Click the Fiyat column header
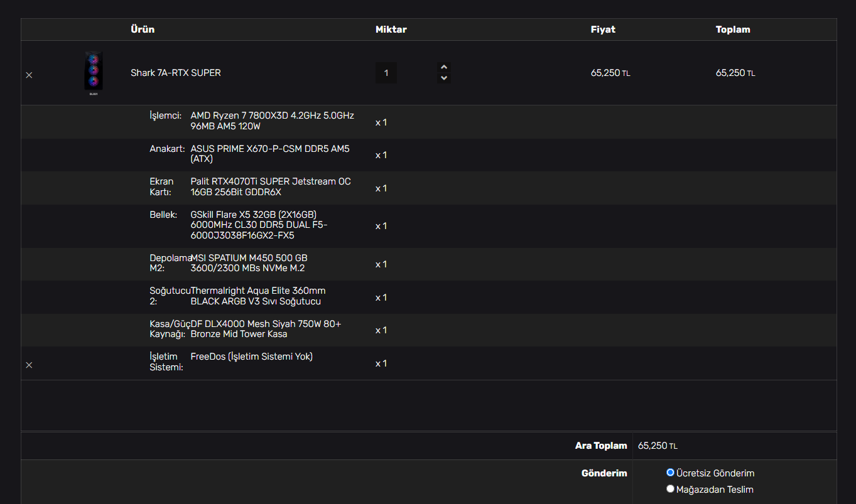 (603, 29)
